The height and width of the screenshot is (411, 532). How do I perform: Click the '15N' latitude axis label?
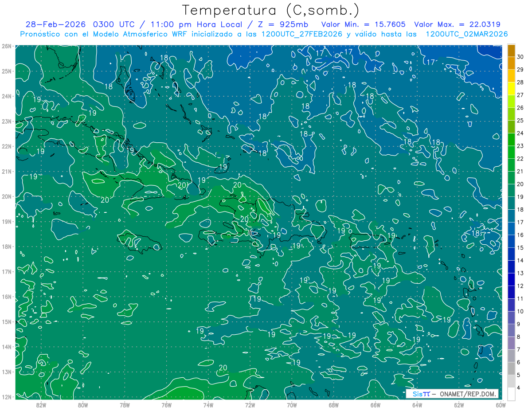click(x=6, y=321)
